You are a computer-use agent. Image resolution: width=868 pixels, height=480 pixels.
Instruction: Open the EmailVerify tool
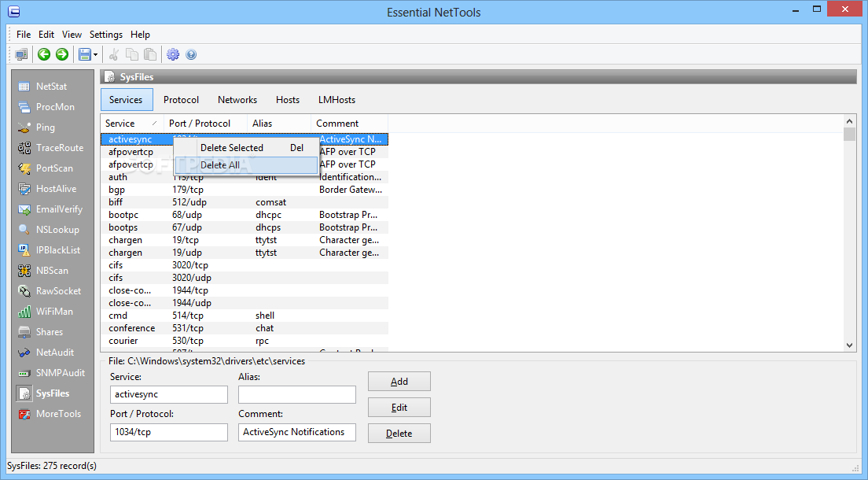tap(51, 209)
